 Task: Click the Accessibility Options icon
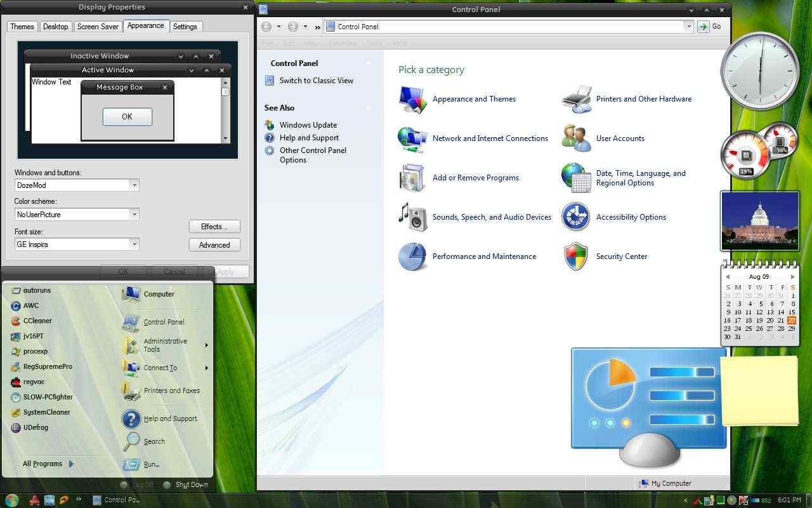(x=576, y=217)
